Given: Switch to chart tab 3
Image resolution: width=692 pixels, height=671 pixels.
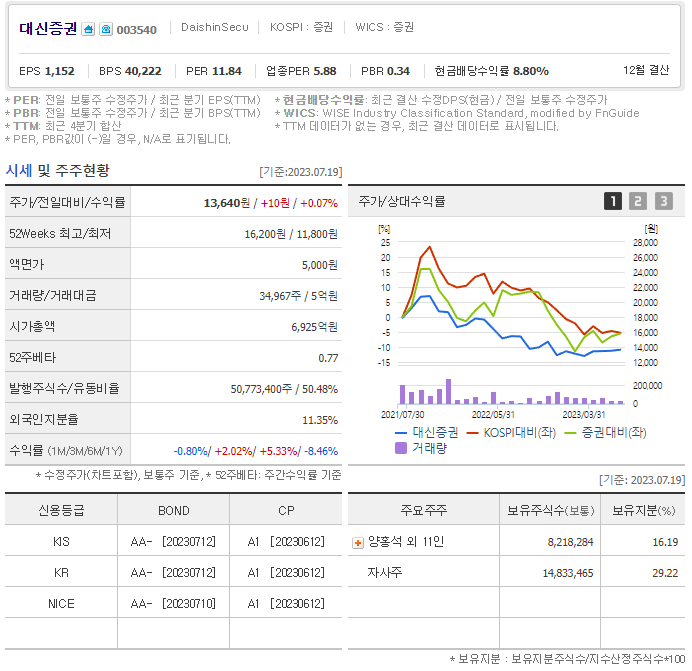Looking at the screenshot, I should click(663, 201).
